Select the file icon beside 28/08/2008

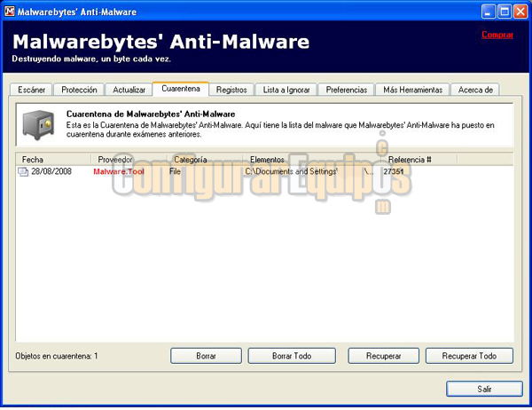pos(23,171)
